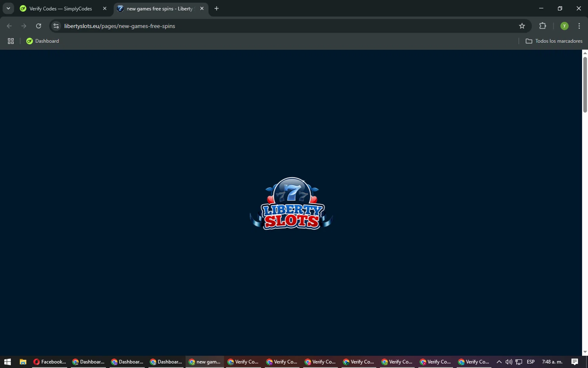Close the Verify Codes — SimplyCodes tab
Image resolution: width=588 pixels, height=368 pixels.
pyautogui.click(x=105, y=9)
